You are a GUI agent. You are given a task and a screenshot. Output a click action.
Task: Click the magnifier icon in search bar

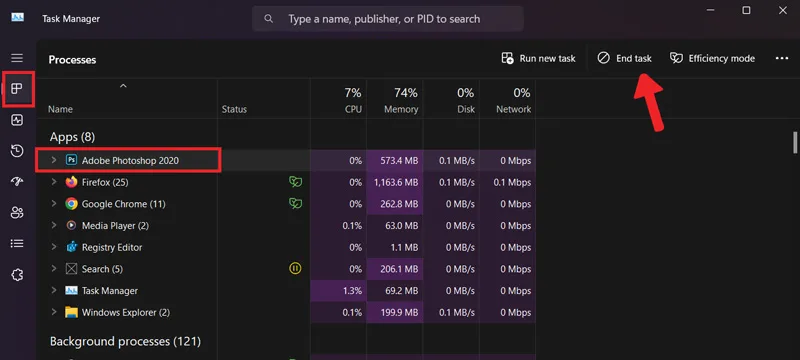(268, 19)
